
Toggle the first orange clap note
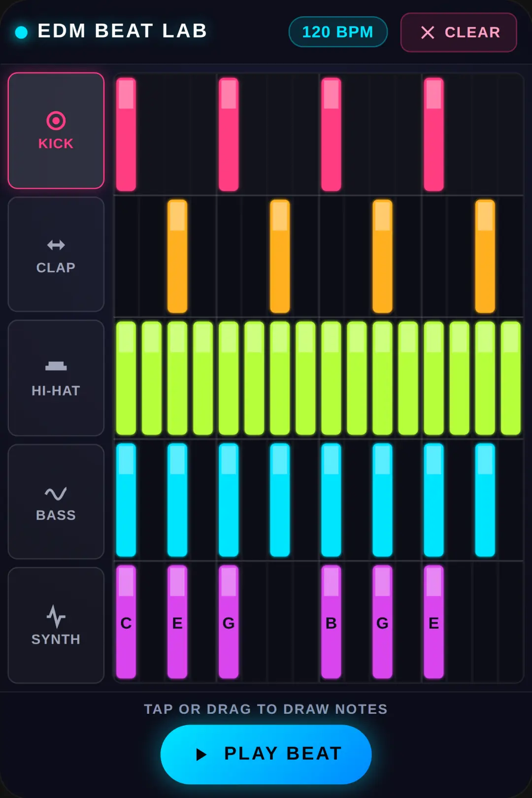pyautogui.click(x=177, y=256)
